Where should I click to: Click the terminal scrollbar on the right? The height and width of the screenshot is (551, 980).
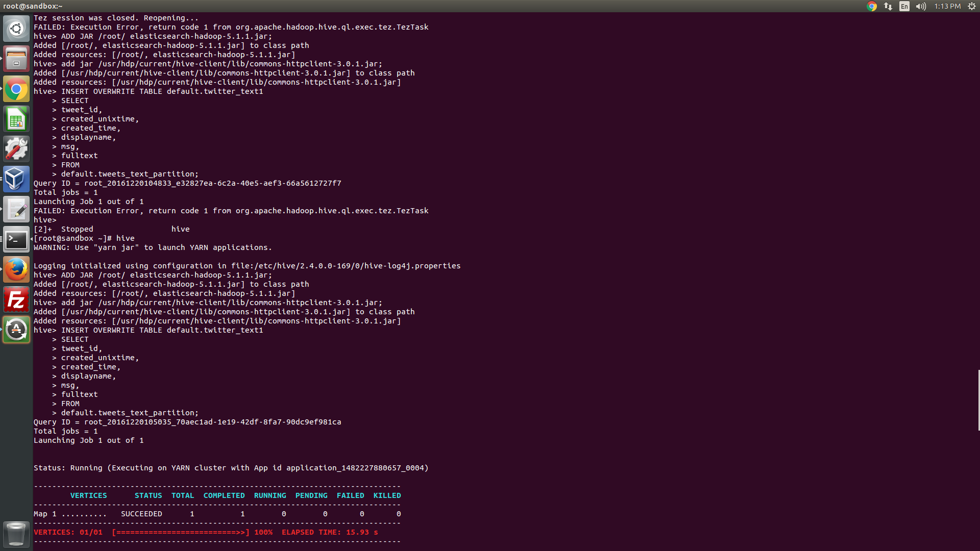(977, 398)
